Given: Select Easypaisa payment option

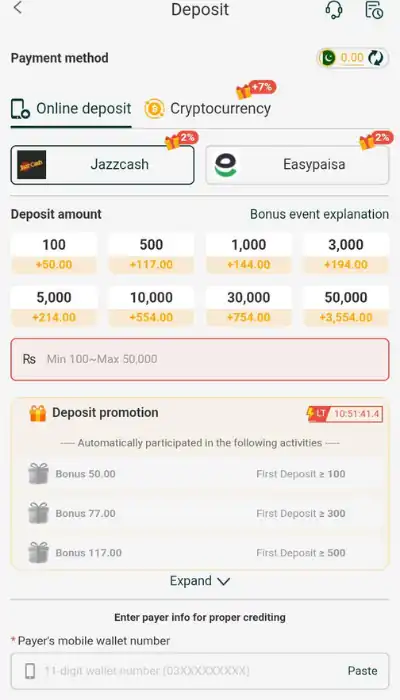Looking at the screenshot, I should pyautogui.click(x=297, y=165).
